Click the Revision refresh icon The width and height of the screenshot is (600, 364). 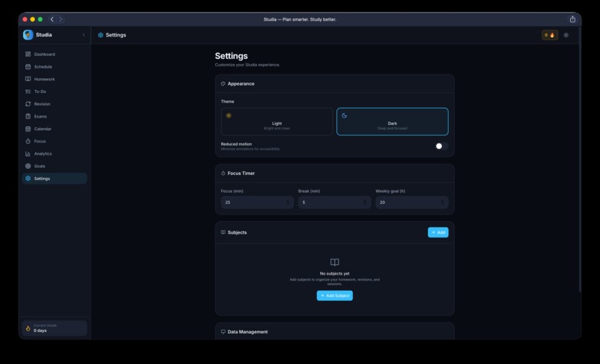coord(28,103)
